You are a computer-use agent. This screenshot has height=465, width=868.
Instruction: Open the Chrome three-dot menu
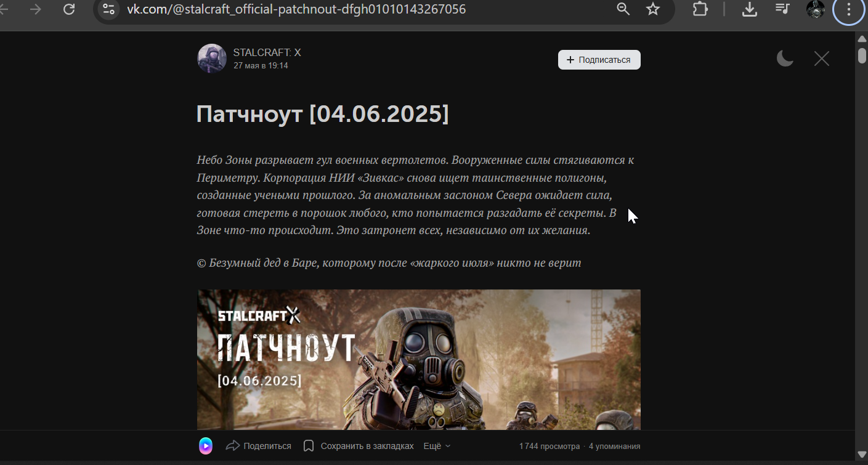(x=848, y=9)
